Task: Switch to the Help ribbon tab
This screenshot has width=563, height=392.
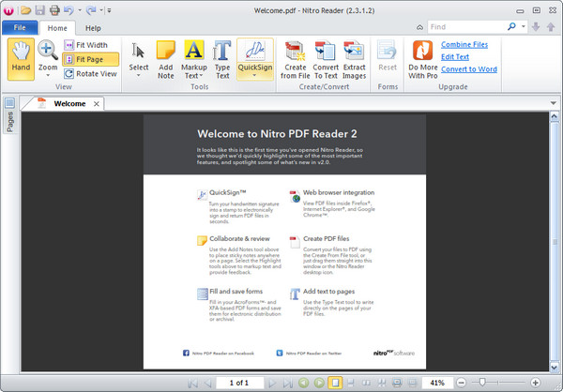Action: tap(93, 28)
